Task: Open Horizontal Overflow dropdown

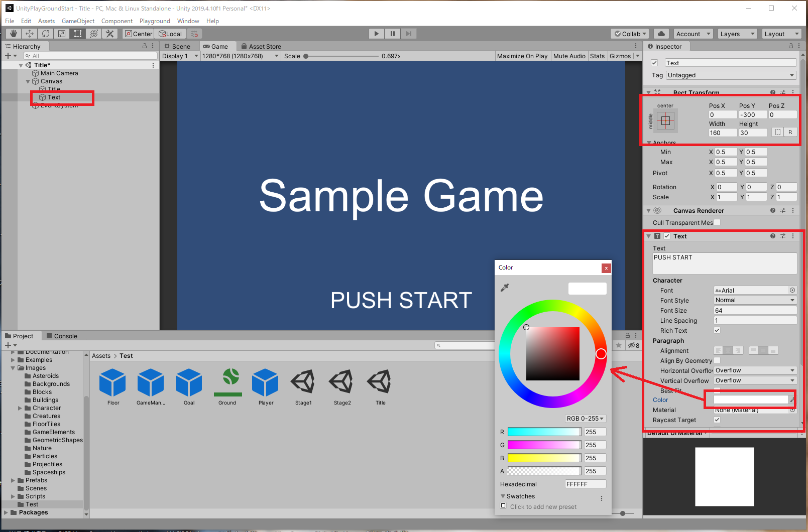Action: point(755,370)
